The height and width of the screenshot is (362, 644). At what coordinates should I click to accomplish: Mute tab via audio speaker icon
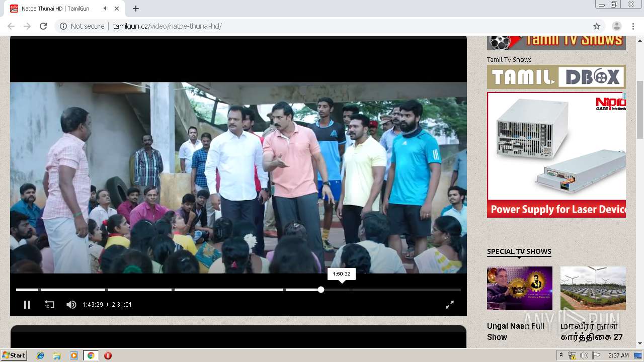pyautogui.click(x=106, y=9)
